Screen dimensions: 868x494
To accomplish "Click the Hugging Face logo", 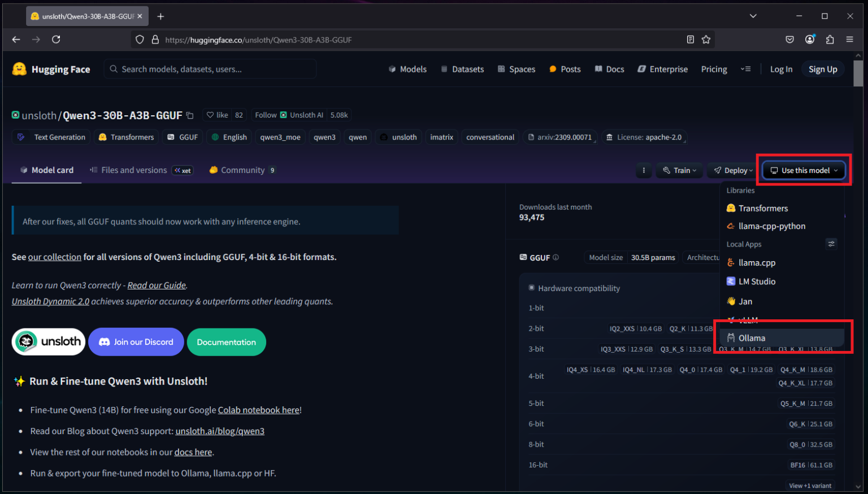I will click(20, 69).
